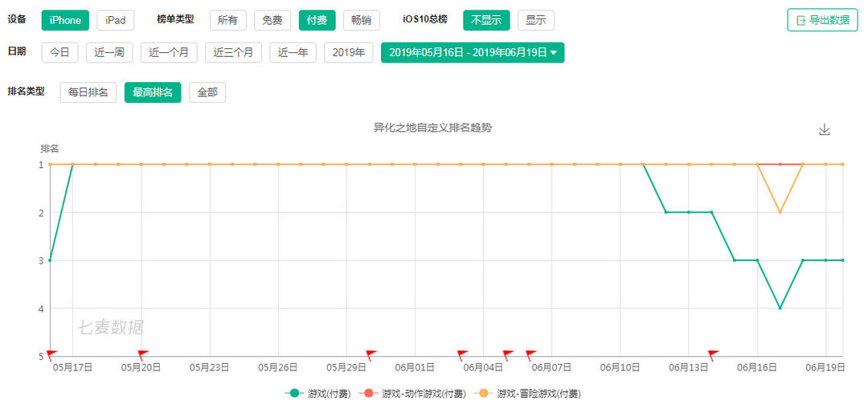Screen dimensions: 868x413
Task: Select iPhone device filter
Action: coord(65,20)
